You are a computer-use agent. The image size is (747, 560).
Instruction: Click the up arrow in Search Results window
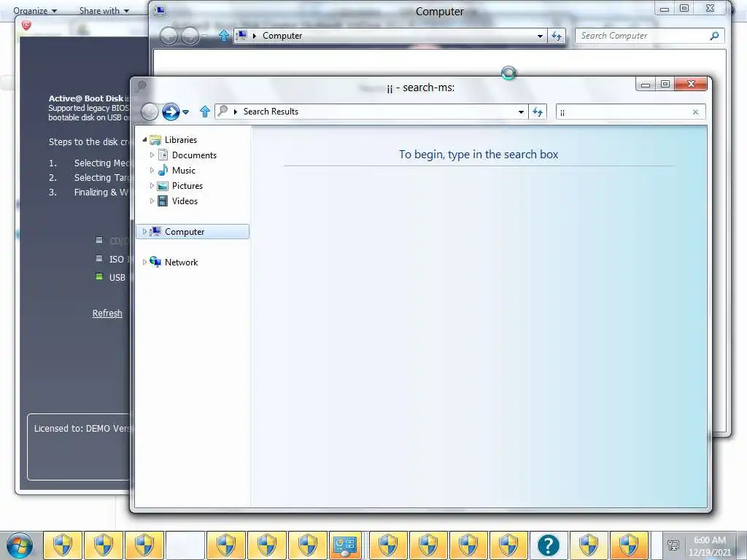205,112
